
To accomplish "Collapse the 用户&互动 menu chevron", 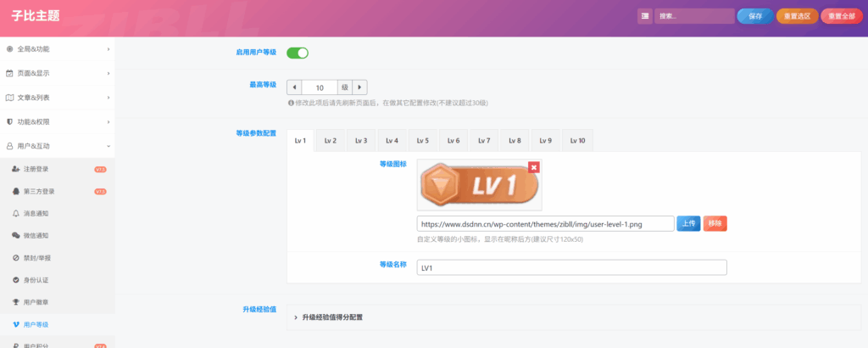I will [x=108, y=146].
